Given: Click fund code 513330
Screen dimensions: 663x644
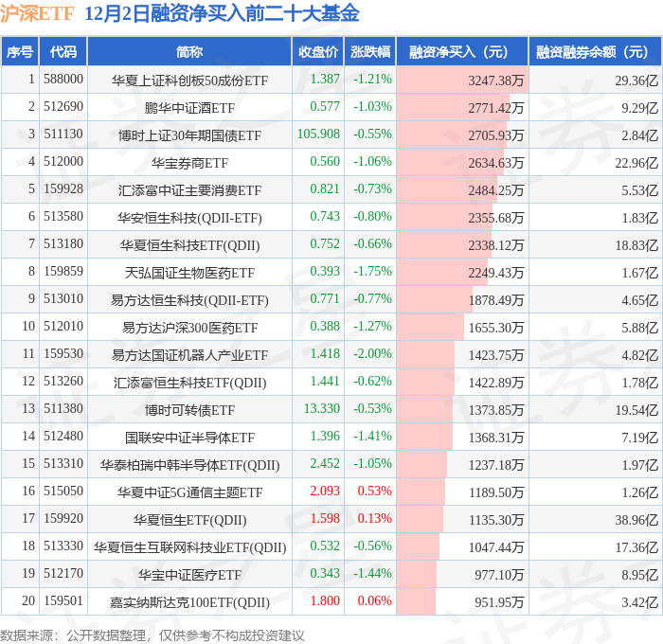Looking at the screenshot, I should 63,546.
